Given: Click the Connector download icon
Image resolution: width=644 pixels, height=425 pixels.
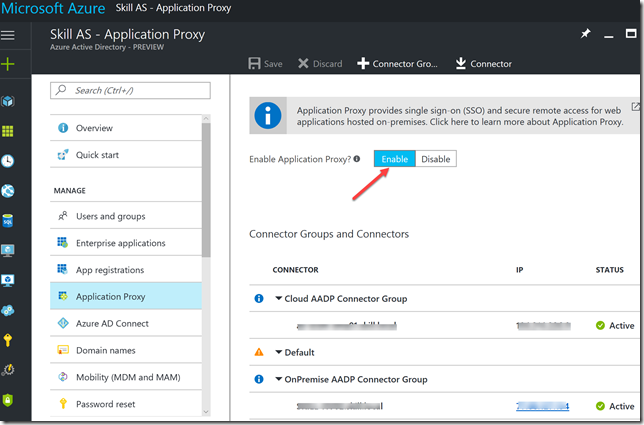Looking at the screenshot, I should [461, 64].
